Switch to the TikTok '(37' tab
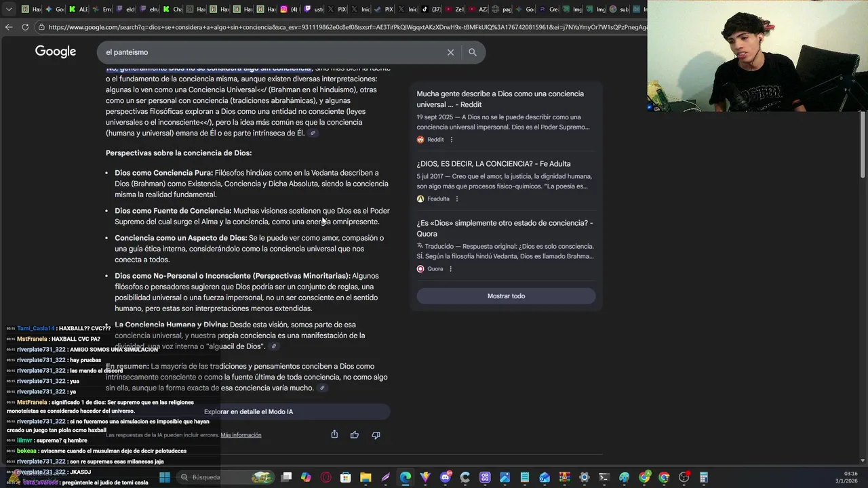Image resolution: width=868 pixels, height=488 pixels. click(x=431, y=9)
